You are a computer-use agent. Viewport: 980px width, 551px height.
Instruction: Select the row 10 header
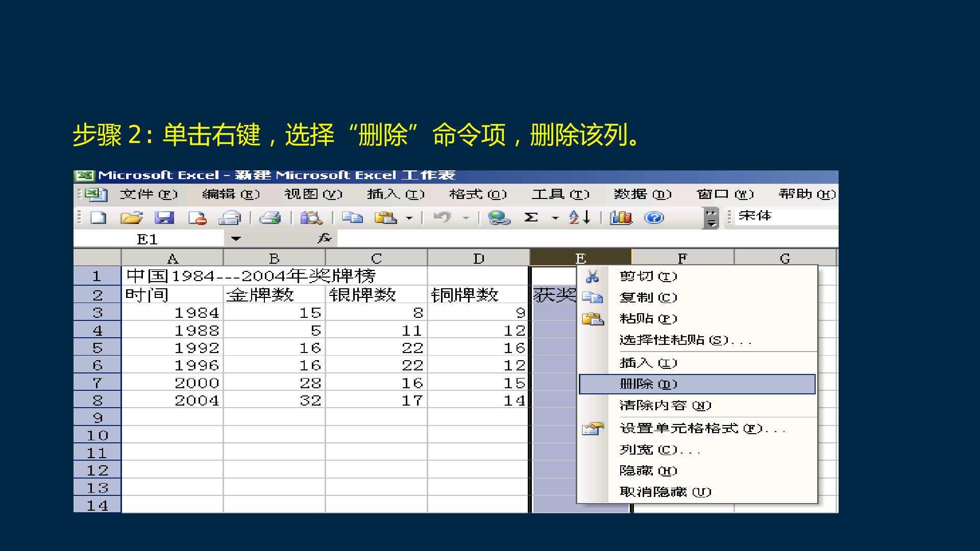click(x=97, y=435)
